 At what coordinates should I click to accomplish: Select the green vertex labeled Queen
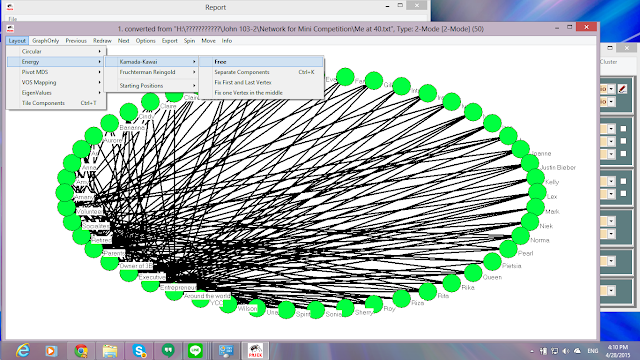point(473,273)
